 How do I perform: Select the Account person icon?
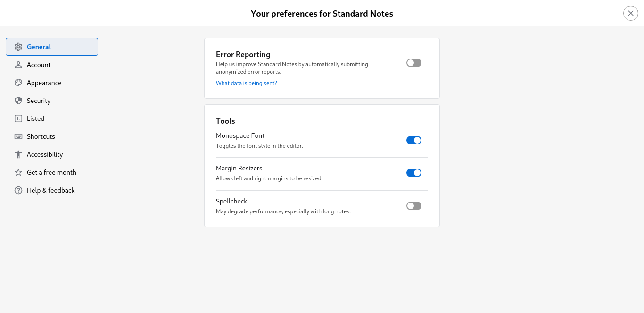18,65
